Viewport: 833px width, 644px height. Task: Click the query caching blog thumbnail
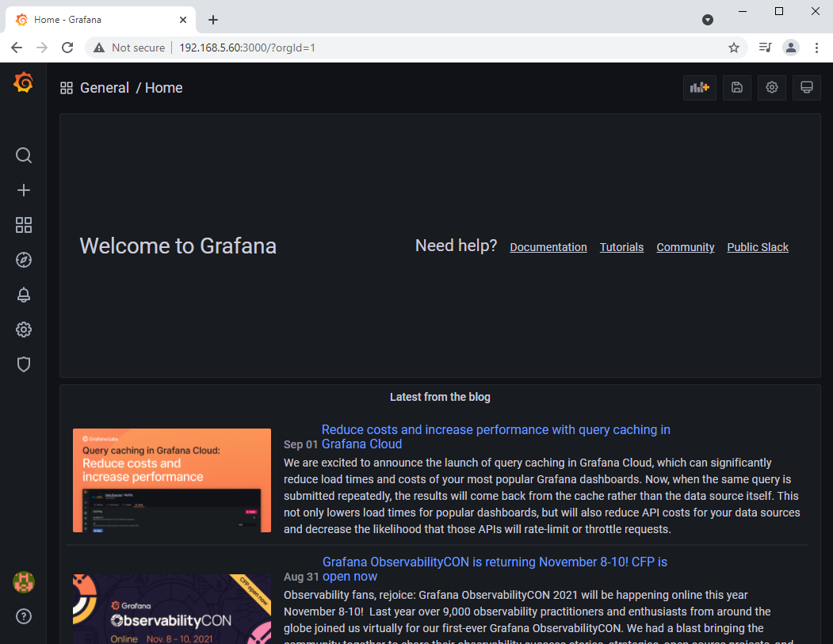(x=172, y=481)
